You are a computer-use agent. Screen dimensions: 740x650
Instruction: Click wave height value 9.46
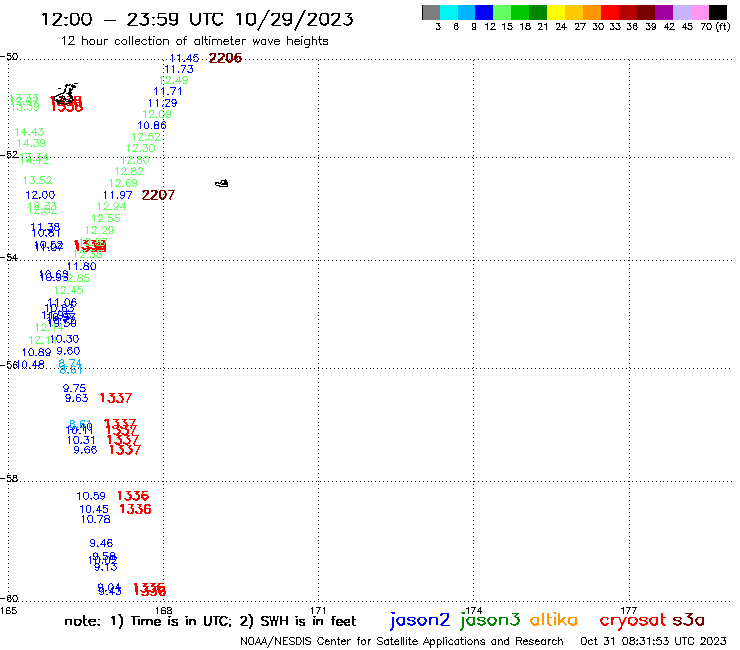click(x=101, y=543)
